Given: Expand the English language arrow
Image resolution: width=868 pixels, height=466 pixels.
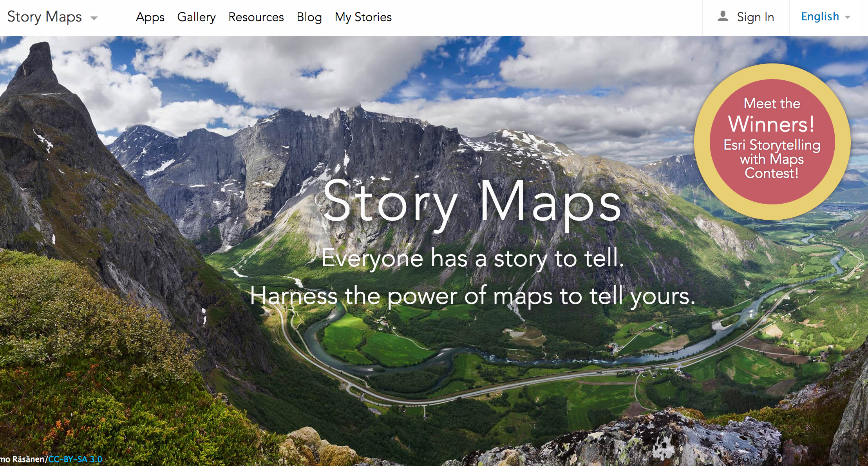Looking at the screenshot, I should (x=848, y=17).
